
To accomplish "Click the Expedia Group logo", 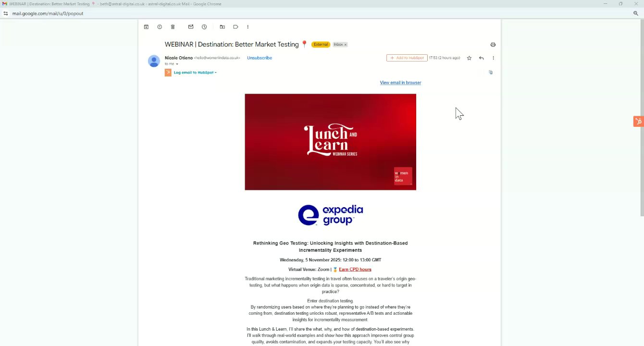I will coord(330,215).
